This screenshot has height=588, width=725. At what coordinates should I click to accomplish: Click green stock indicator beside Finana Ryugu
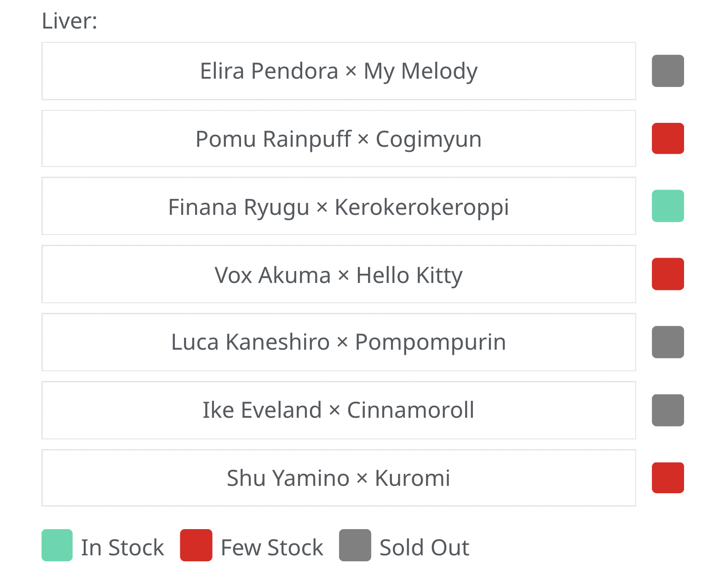(x=667, y=206)
